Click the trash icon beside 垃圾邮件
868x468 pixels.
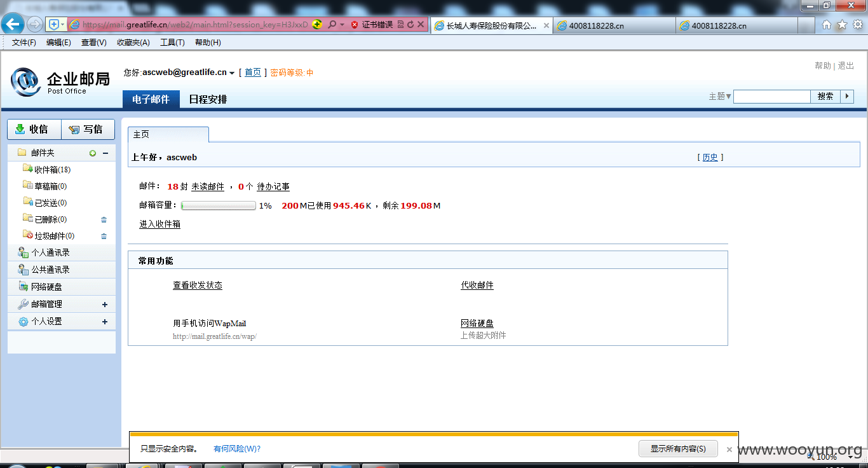coord(104,237)
